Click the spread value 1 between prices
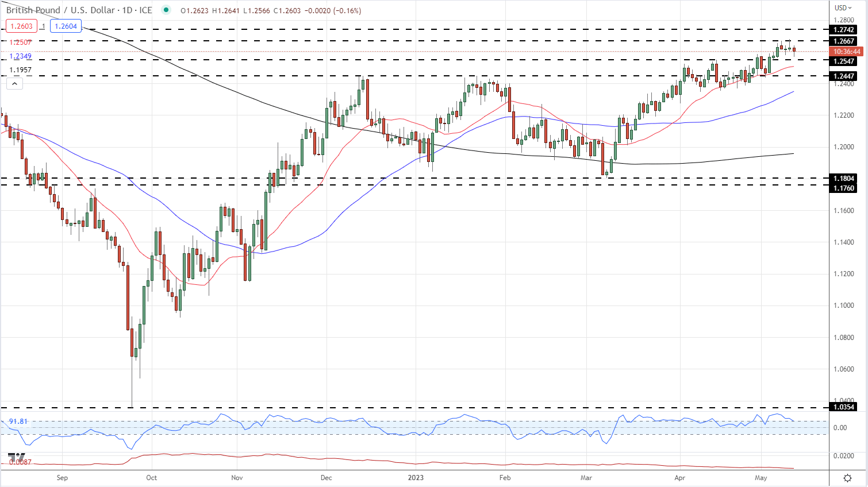This screenshot has width=868, height=487. click(44, 26)
